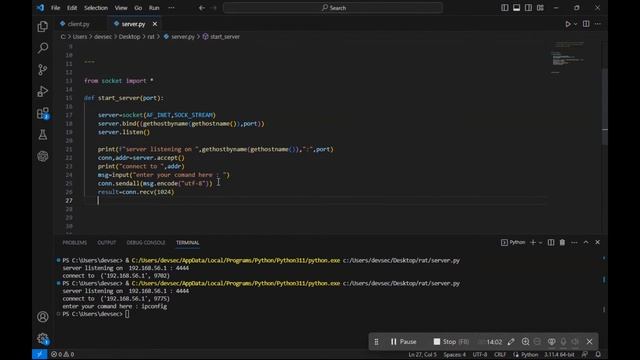Maximize the panel with up chevron

coord(586,242)
